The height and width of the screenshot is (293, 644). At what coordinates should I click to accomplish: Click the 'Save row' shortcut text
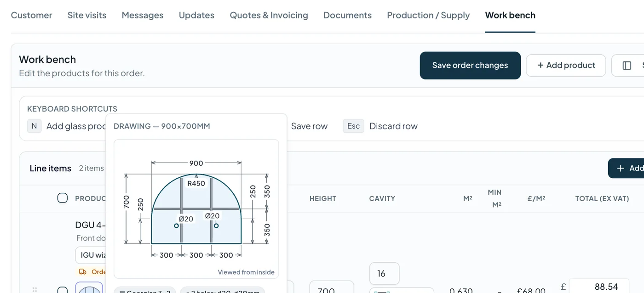(x=310, y=126)
